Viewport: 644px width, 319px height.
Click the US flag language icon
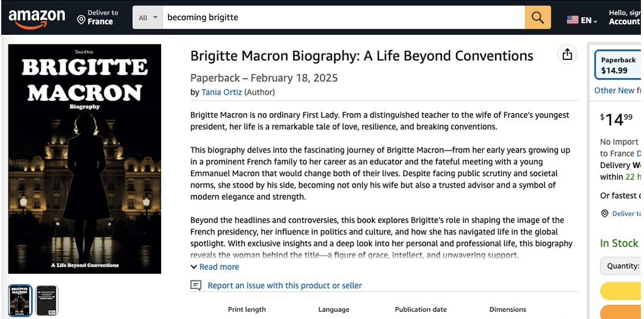[x=573, y=20]
